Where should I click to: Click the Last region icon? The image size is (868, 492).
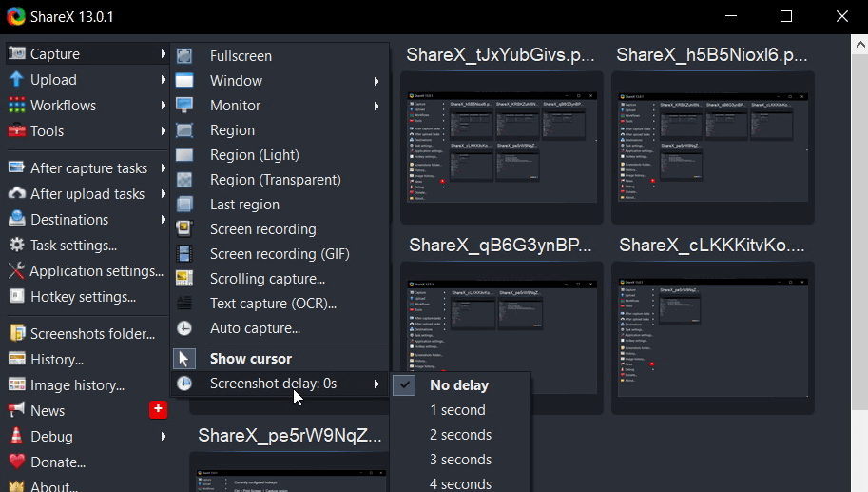coord(184,205)
